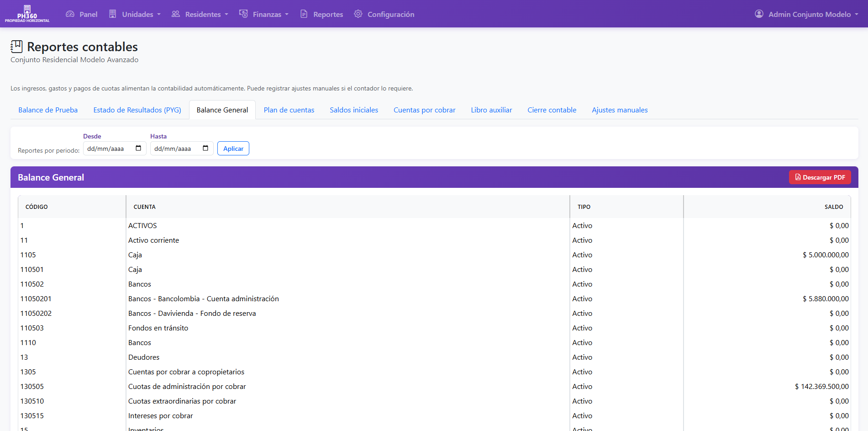Click the admin user avatar icon

point(759,14)
